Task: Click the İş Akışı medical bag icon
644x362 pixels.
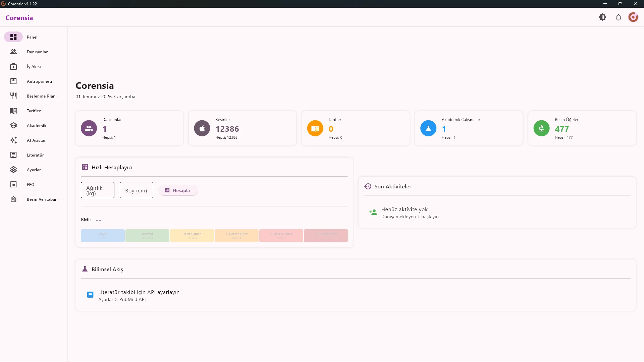Action: (x=13, y=66)
